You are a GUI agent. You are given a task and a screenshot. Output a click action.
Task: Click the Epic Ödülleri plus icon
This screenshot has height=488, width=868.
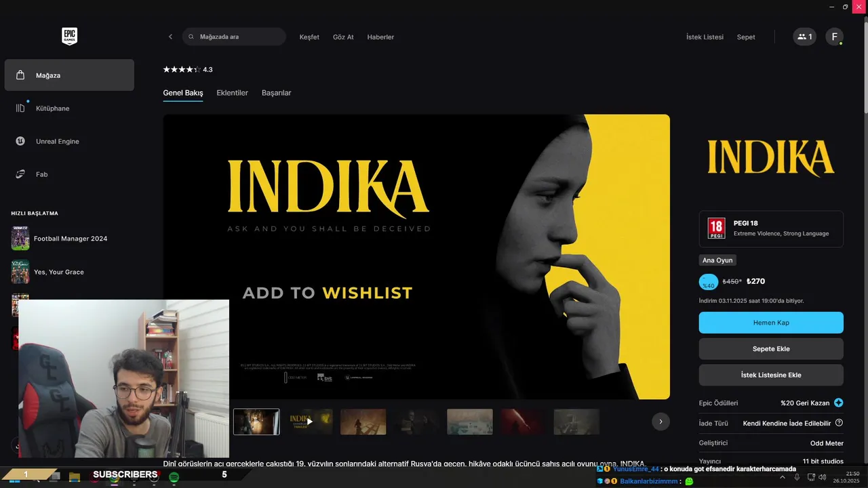click(x=839, y=403)
